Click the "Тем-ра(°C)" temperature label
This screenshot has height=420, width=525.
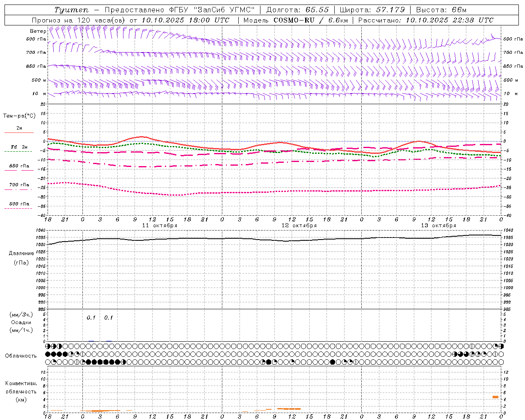[x=19, y=116]
